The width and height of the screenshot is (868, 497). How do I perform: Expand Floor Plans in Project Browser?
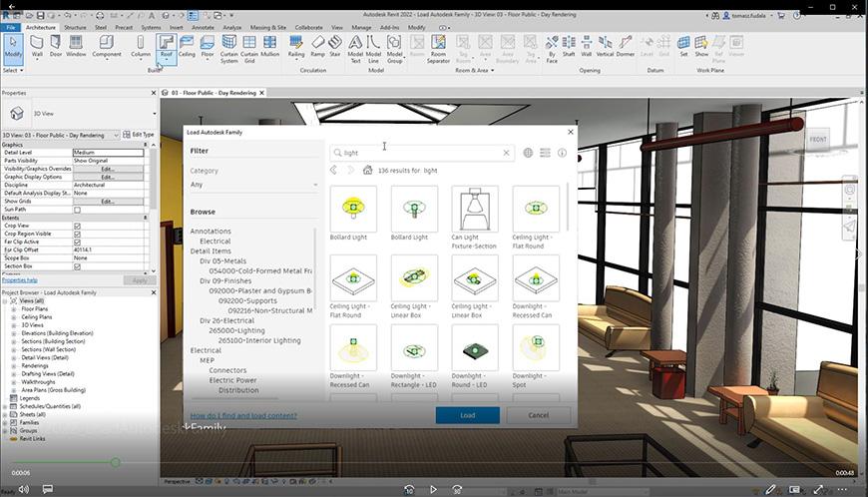tap(14, 308)
